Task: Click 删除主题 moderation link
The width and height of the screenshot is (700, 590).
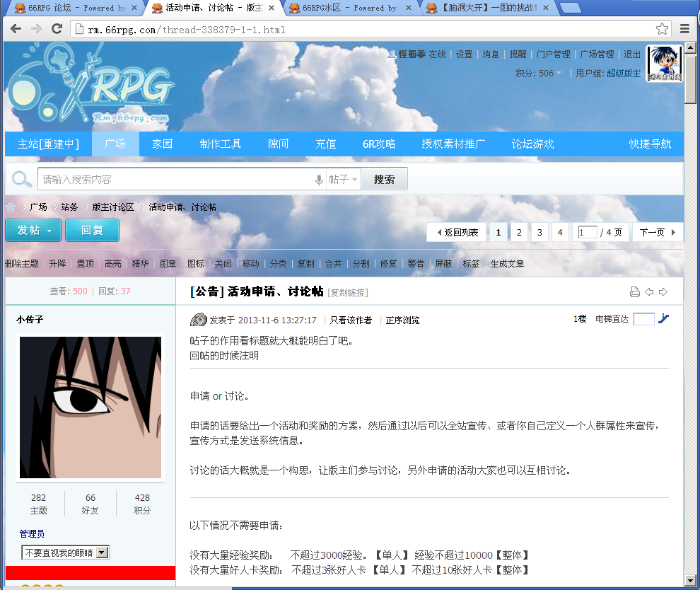Action: 21,263
